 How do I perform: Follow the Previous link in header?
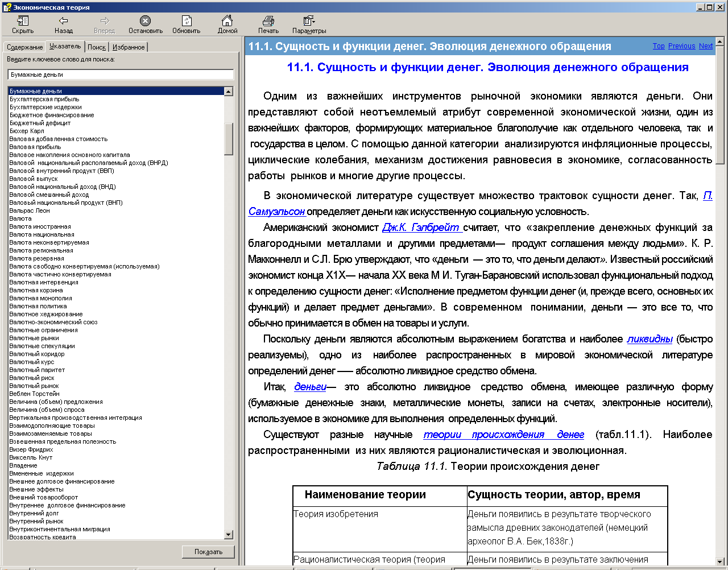(x=681, y=46)
